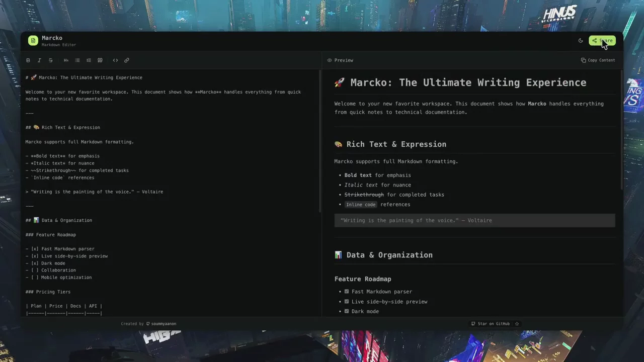The width and height of the screenshot is (644, 362).
Task: Toggle Fast Markdown parser checkbox in preview
Action: (x=347, y=292)
